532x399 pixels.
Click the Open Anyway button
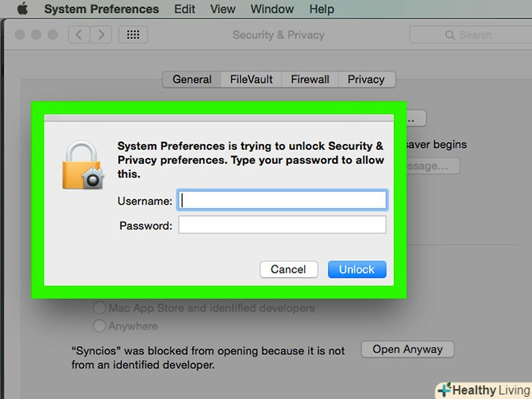click(407, 349)
